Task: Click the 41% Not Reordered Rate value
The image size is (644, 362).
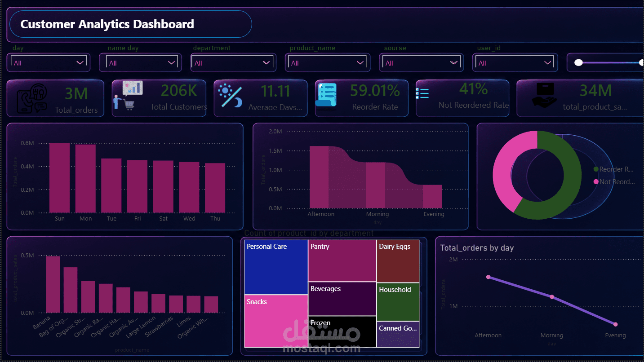Action: 474,89
